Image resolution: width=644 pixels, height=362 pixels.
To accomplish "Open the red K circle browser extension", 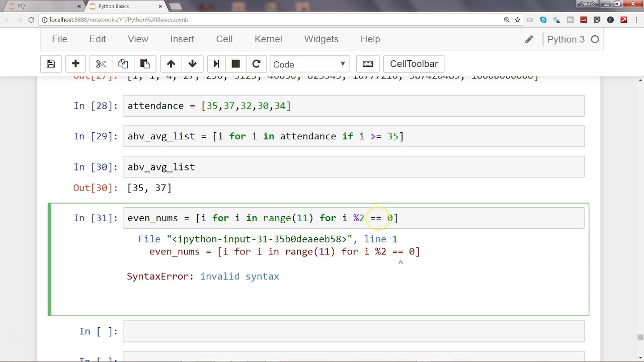I will coord(610,20).
